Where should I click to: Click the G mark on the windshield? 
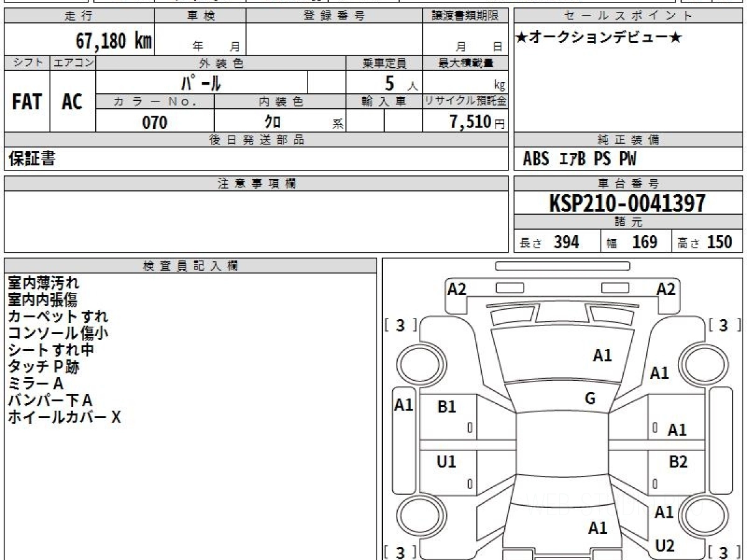[590, 399]
